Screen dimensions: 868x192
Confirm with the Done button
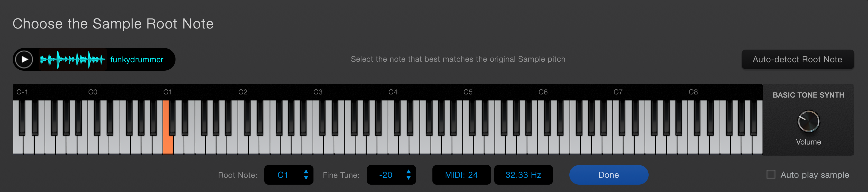coord(608,175)
